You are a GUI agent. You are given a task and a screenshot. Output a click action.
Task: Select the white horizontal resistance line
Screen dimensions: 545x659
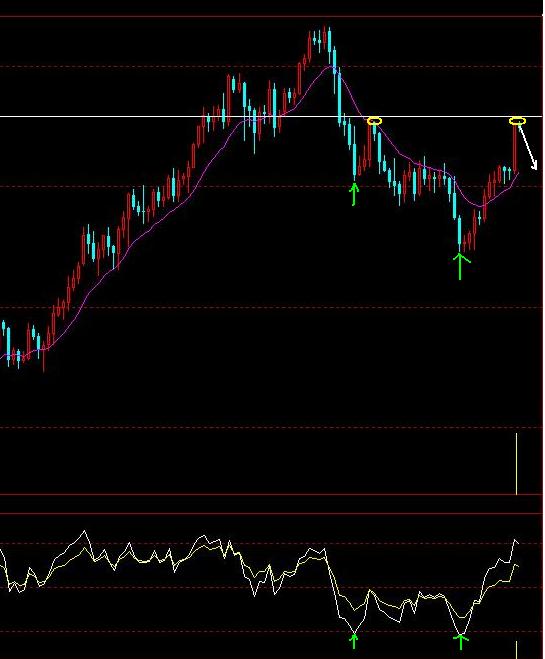pos(271,116)
